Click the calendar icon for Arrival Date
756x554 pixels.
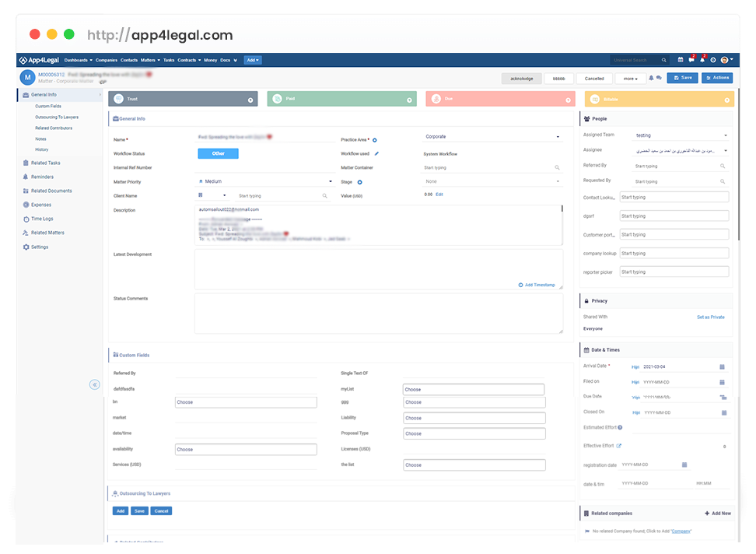[x=722, y=366]
